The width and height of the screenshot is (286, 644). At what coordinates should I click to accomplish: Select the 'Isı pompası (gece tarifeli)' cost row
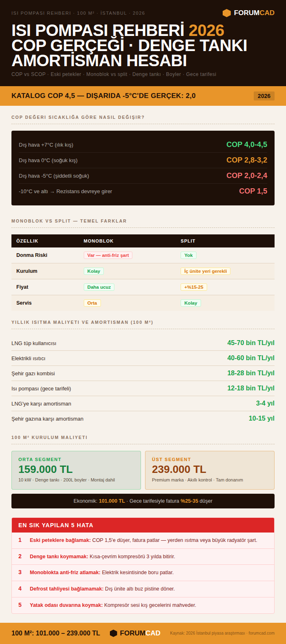[143, 388]
